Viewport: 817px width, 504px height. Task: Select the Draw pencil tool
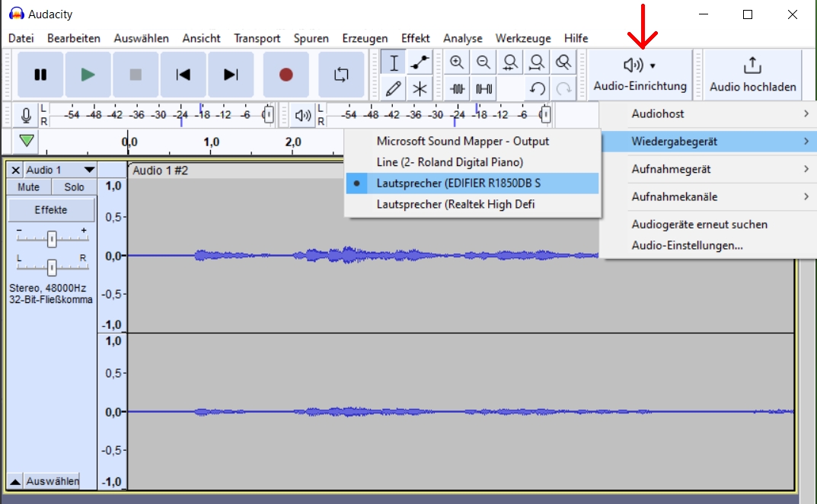click(x=393, y=88)
